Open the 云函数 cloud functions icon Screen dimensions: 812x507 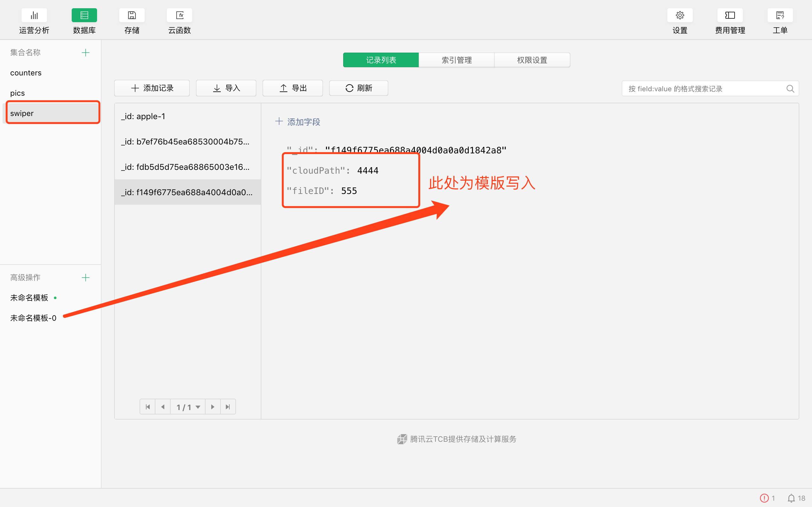pyautogui.click(x=180, y=16)
